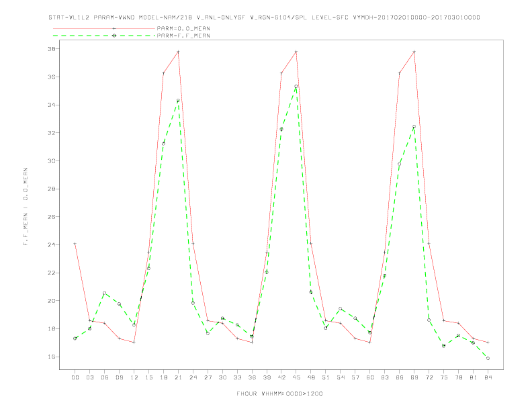Click y-axis tick label 22
Screen dimensions: 532x411
[52, 273]
